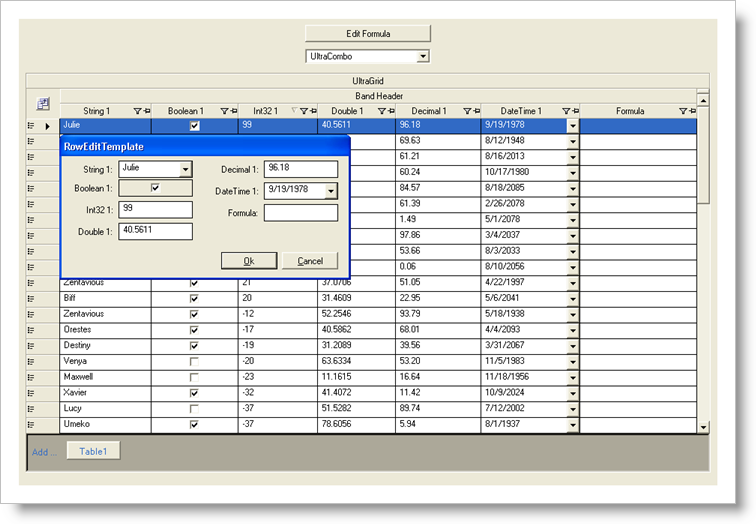
Task: Click the Formula input field in template
Action: point(300,213)
